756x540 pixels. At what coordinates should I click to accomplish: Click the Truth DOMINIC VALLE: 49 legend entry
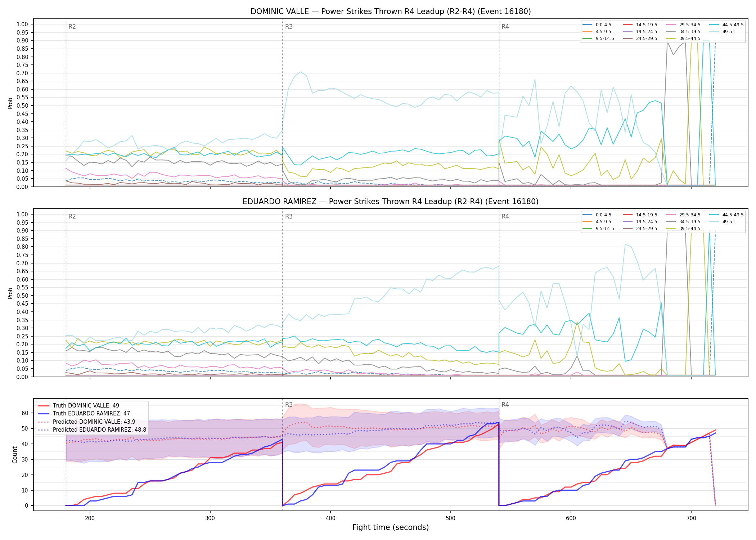tap(78, 406)
